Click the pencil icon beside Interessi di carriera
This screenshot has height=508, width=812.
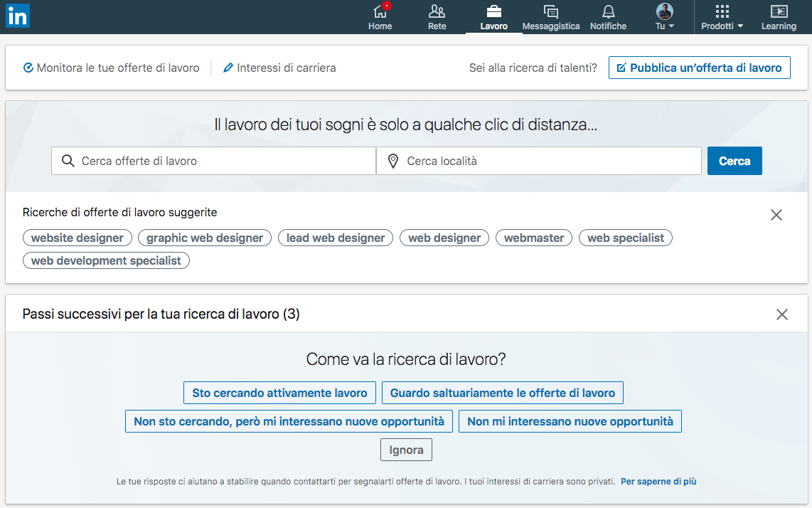pyautogui.click(x=228, y=68)
